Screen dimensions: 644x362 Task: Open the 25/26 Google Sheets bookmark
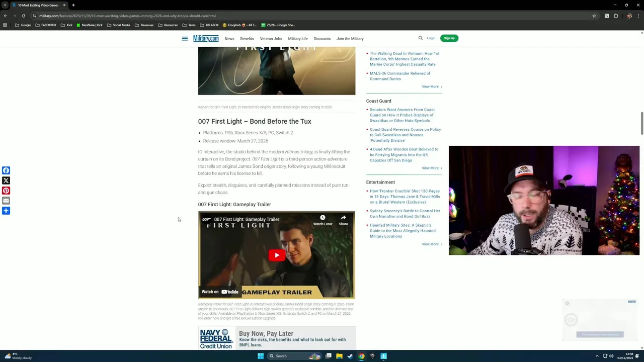point(278,25)
